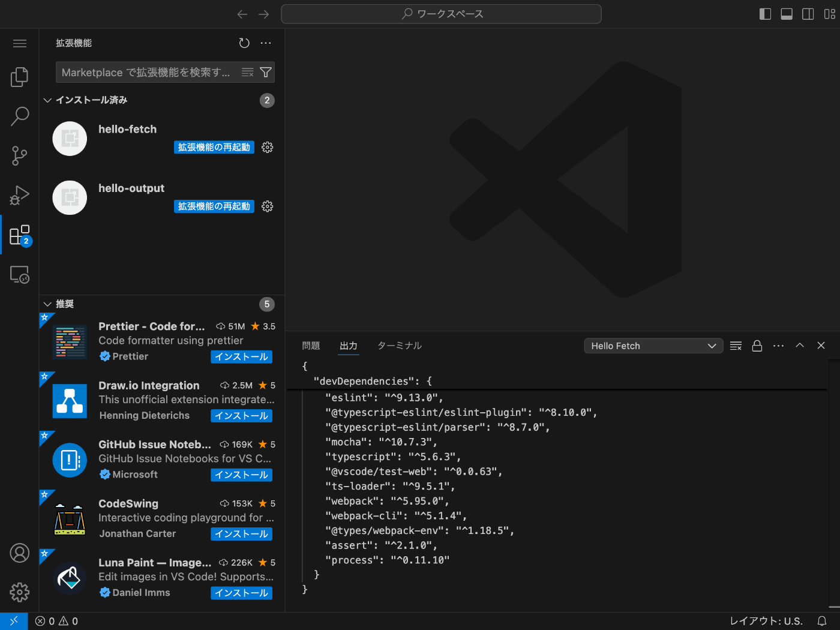Open output panel more actions
840x630 pixels.
(778, 346)
